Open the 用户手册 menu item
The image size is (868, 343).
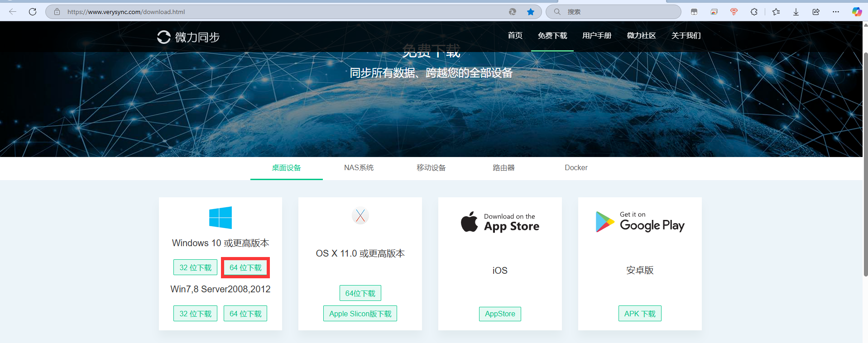(597, 35)
